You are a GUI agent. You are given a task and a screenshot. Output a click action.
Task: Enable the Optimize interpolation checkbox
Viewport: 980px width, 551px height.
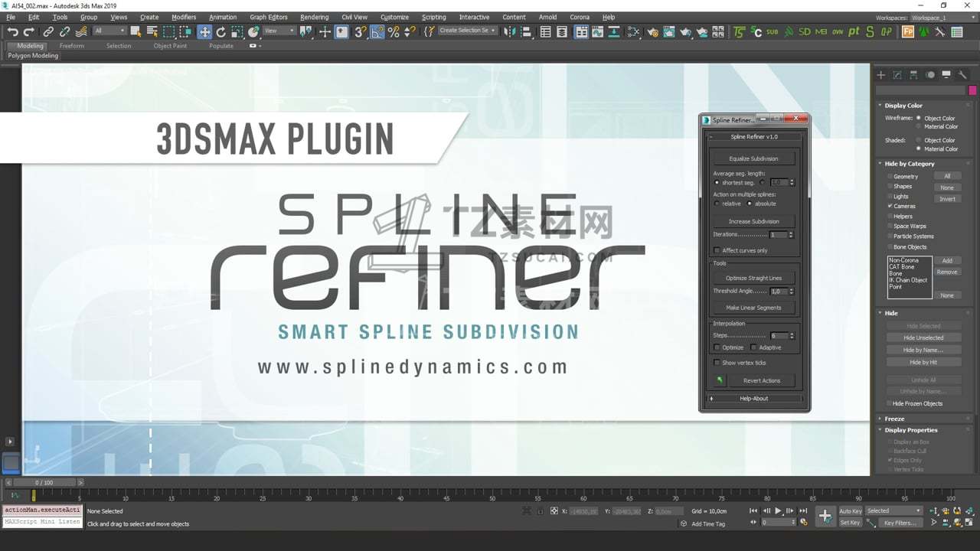[x=717, y=347]
